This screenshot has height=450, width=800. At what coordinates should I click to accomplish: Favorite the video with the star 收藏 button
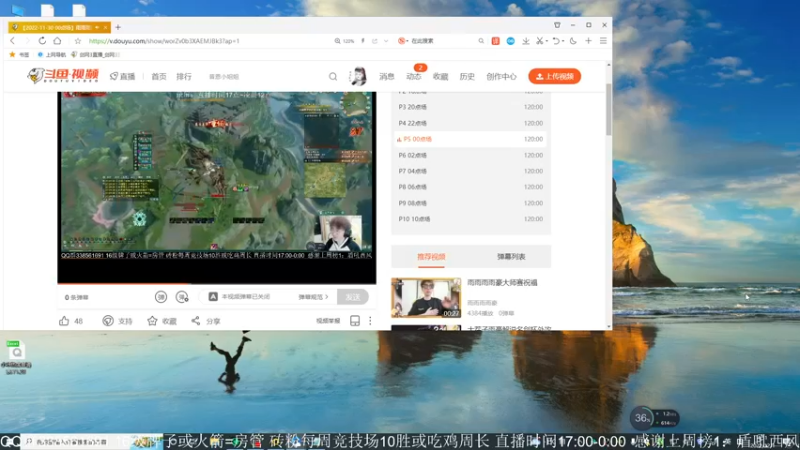pos(162,321)
